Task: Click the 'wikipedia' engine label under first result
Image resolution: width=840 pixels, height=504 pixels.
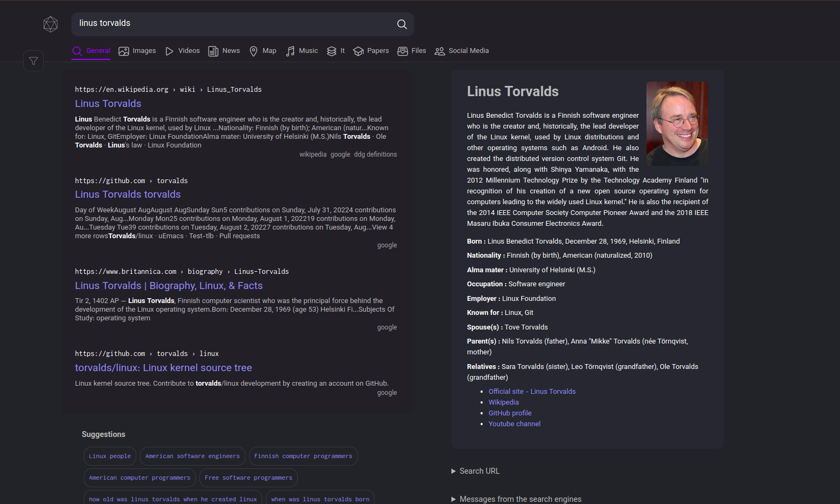Action: coord(313,154)
